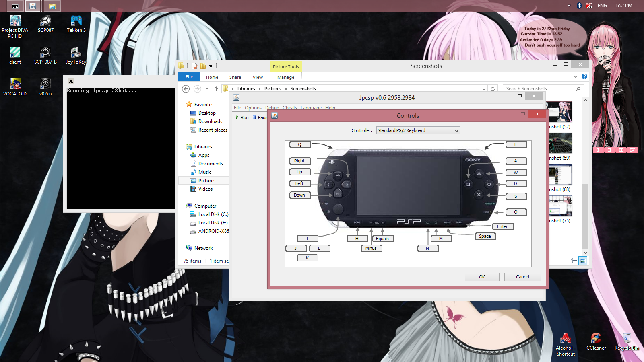Screen dimensions: 644x362
Task: Open the Explorer Share ribbon tab
Action: click(x=235, y=77)
